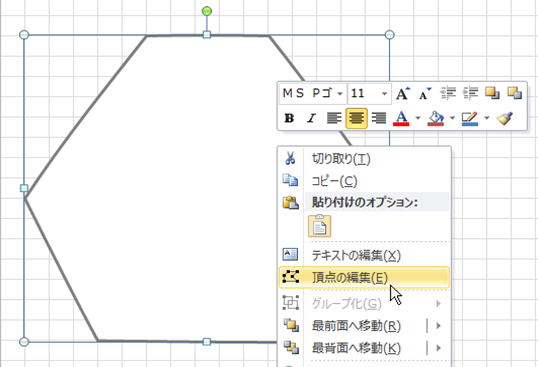Image resolution: width=538 pixels, height=367 pixels.
Task: Click the copy pages icon
Action: coord(290,180)
